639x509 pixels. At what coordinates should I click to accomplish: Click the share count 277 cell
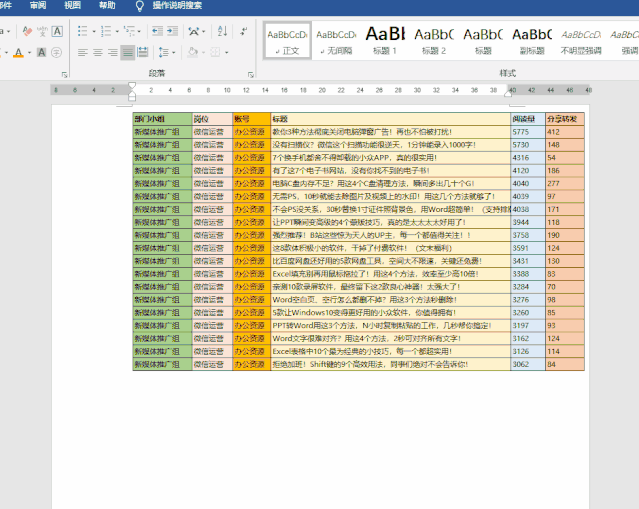tap(565, 184)
